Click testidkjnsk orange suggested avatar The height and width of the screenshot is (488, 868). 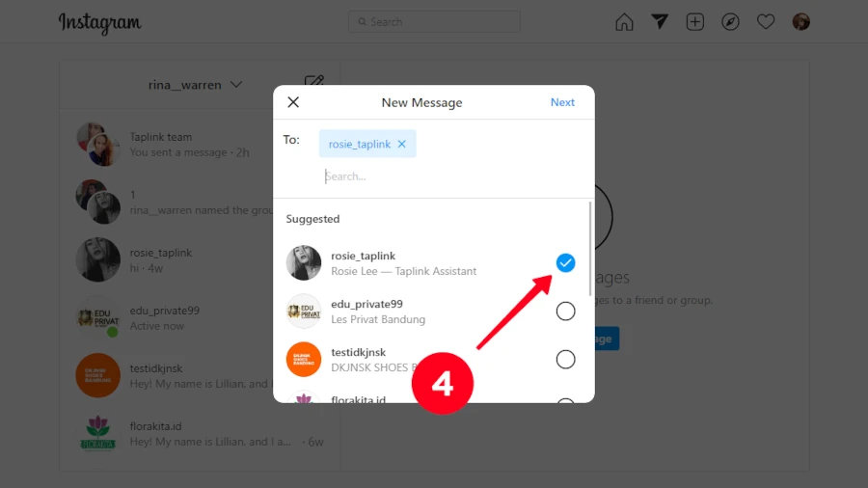(x=304, y=359)
